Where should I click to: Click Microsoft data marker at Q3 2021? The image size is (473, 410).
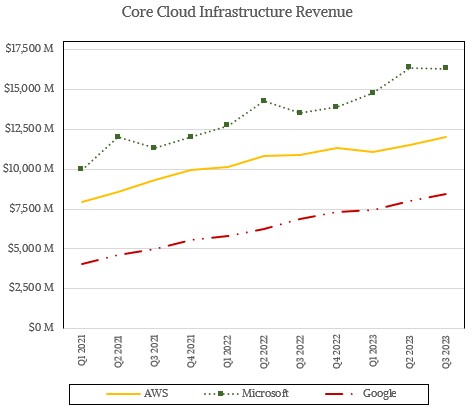(154, 148)
